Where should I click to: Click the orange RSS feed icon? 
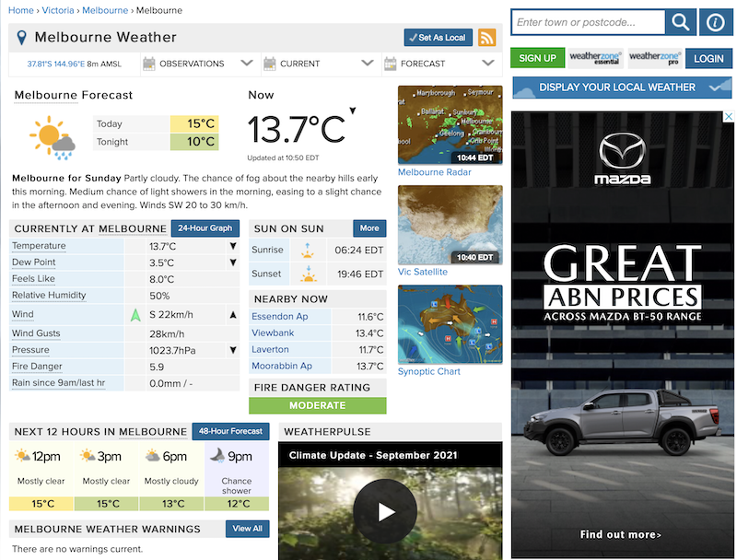(486, 38)
